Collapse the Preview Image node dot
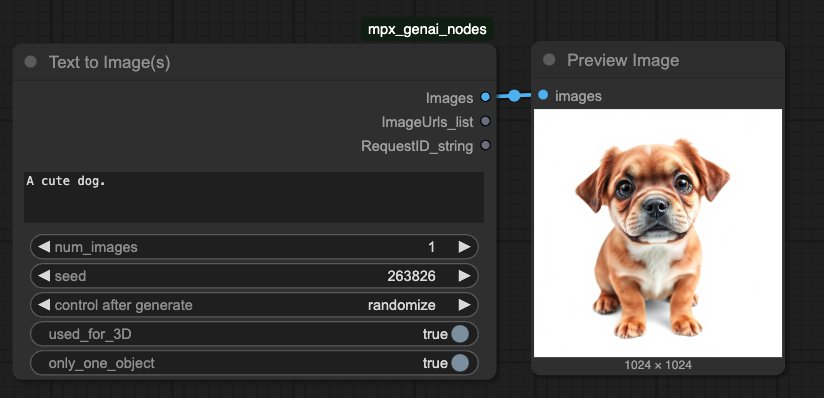Viewport: 824px width, 398px height. pyautogui.click(x=549, y=60)
